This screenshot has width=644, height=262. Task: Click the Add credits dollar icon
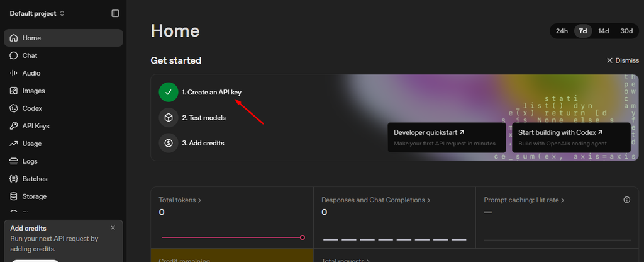(169, 143)
